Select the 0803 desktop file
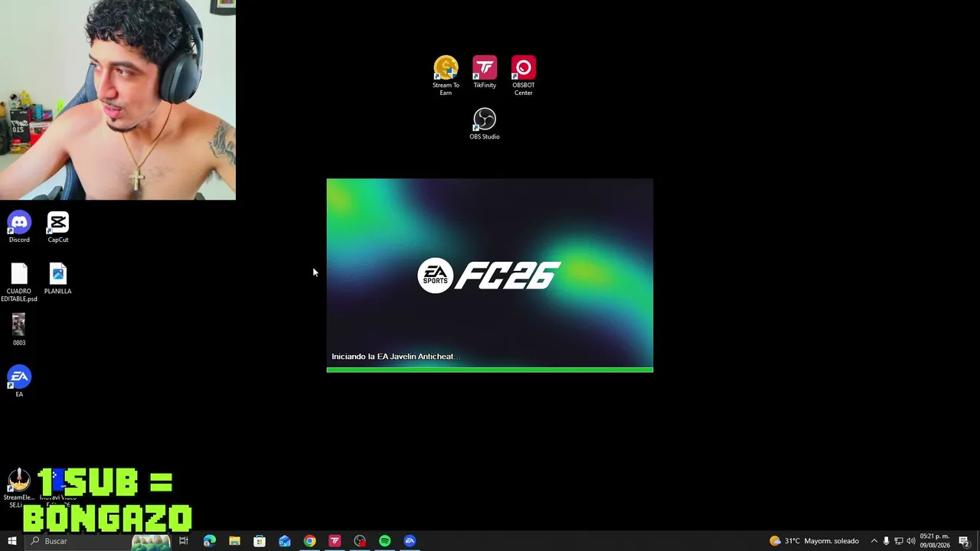Viewport: 980px width, 551px height. [19, 330]
